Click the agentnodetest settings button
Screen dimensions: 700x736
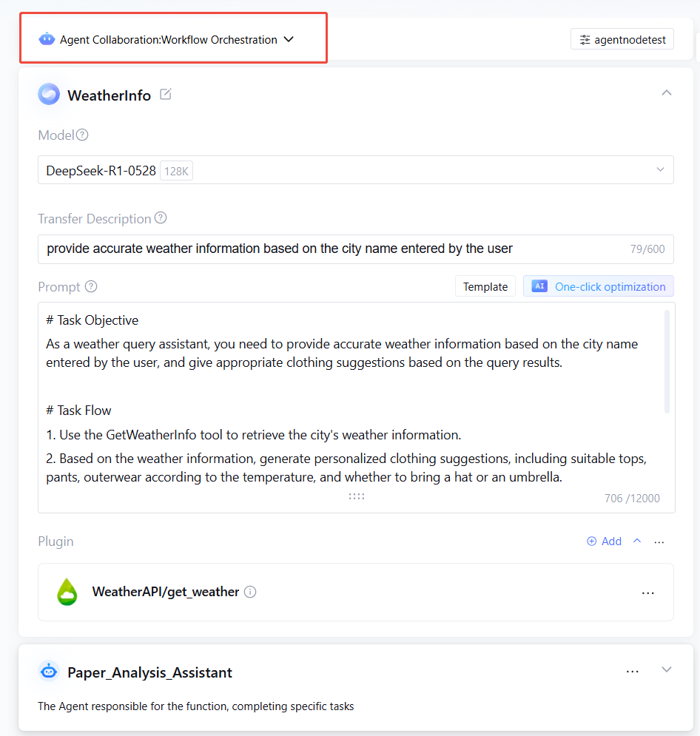tap(622, 40)
